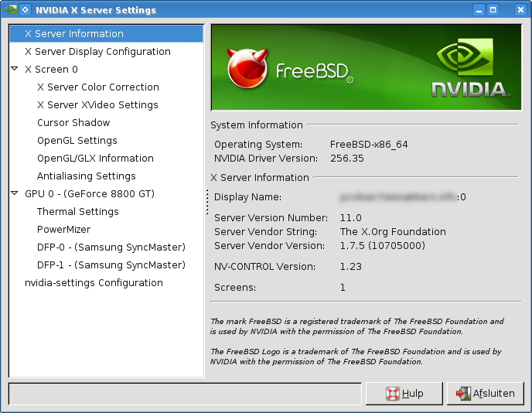Open the Thermal Settings page
The height and width of the screenshot is (413, 532).
(x=78, y=212)
